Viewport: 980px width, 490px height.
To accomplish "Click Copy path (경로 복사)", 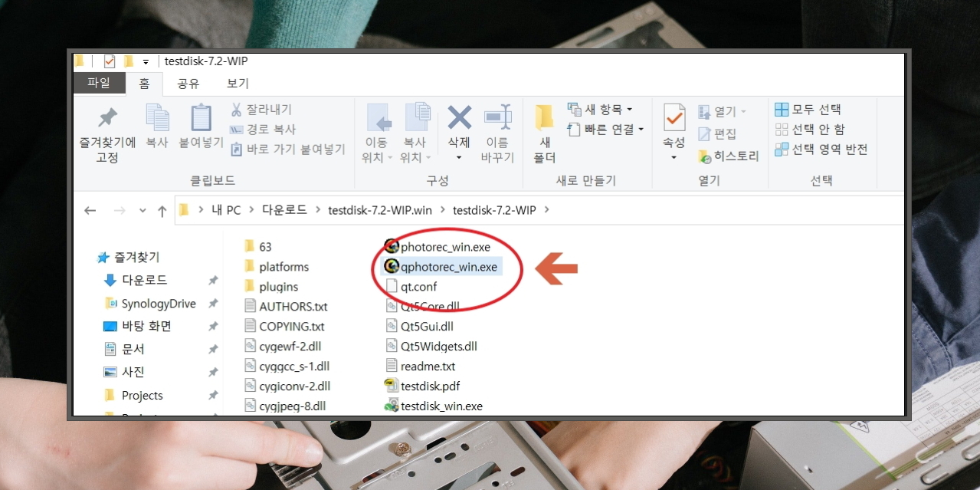I will tap(263, 130).
